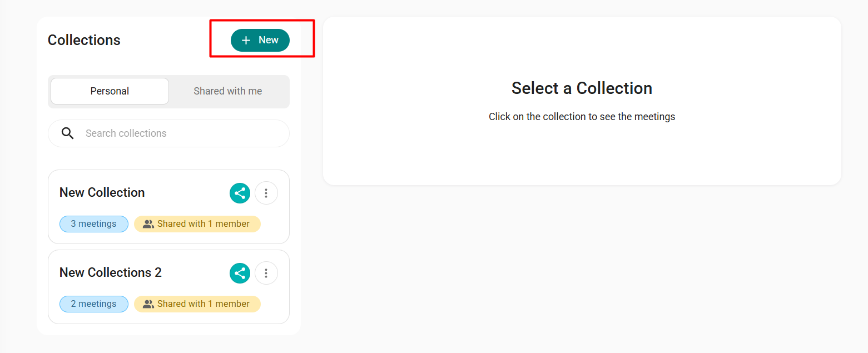Click the 3 meetings badge
The width and height of the screenshot is (868, 353).
(94, 224)
